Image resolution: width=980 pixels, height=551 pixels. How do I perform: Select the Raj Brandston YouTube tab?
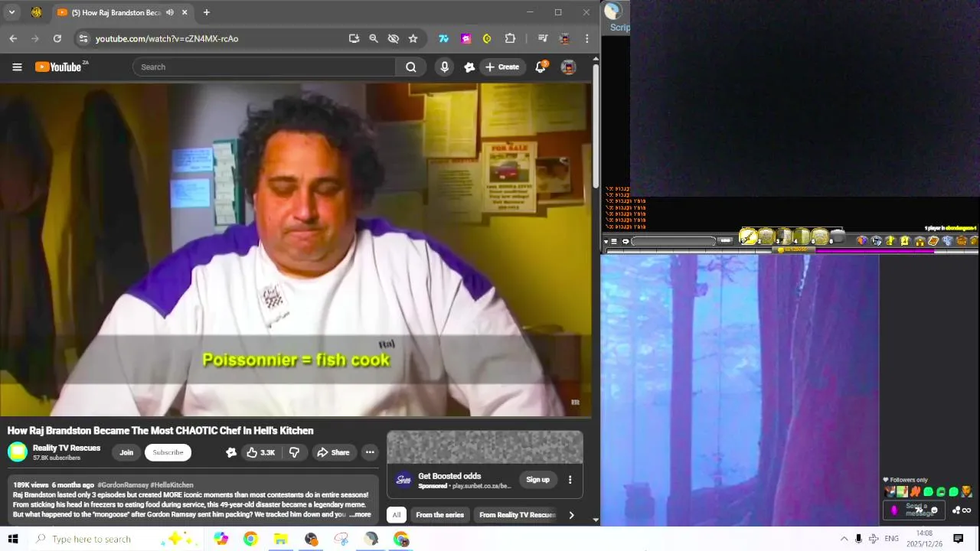[115, 12]
